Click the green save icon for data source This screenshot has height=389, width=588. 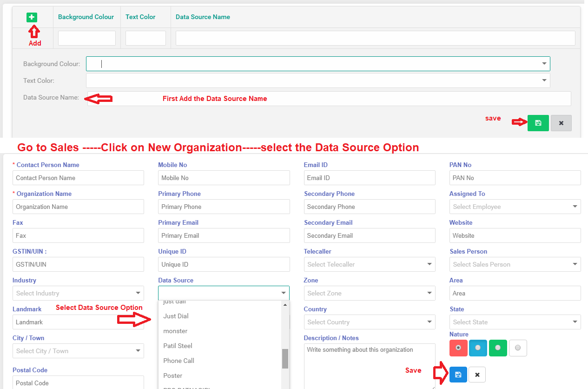pyautogui.click(x=538, y=123)
